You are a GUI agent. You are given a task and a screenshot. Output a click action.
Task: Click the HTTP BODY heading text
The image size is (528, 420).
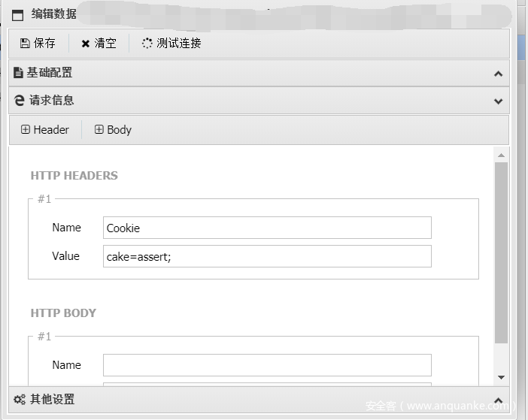tap(63, 313)
